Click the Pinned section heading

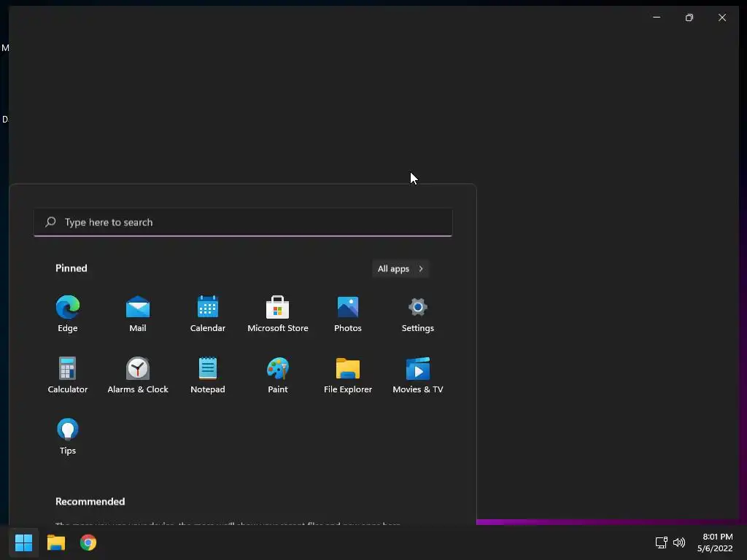pos(71,268)
